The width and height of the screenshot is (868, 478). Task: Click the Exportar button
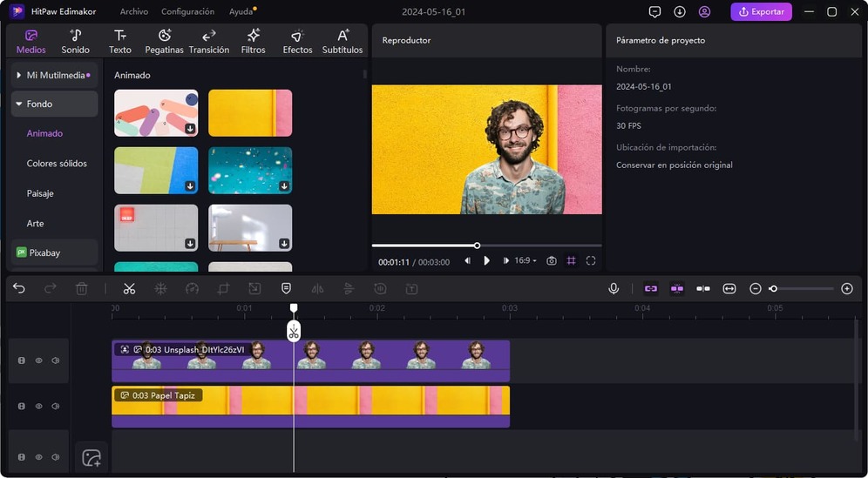coord(761,12)
